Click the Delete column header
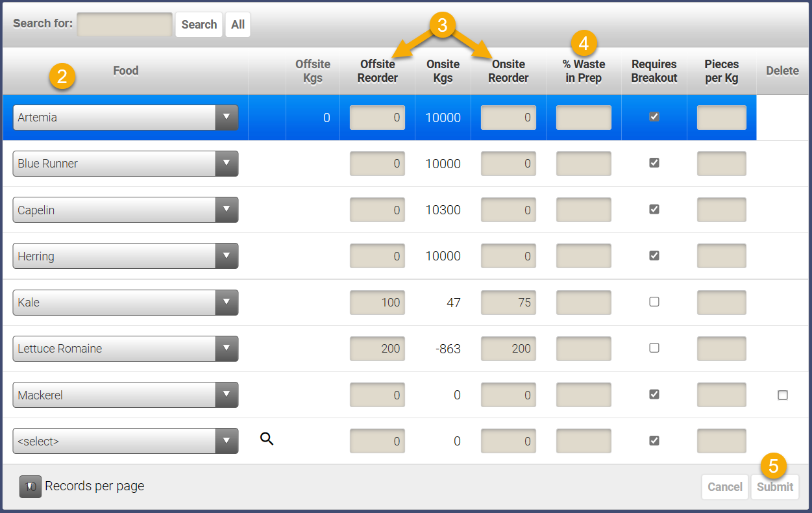 pyautogui.click(x=782, y=71)
